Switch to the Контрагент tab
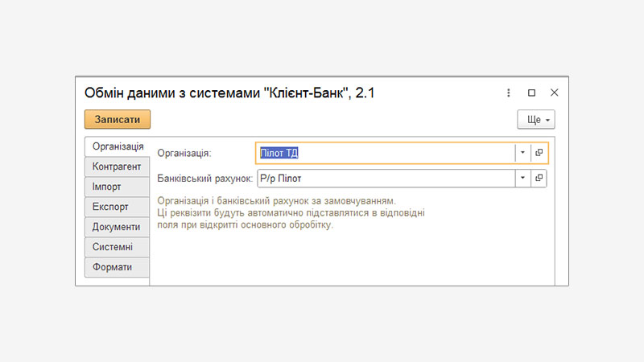The height and width of the screenshot is (362, 644). coord(118,167)
